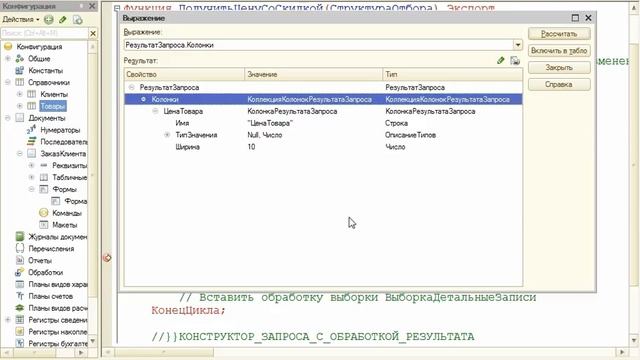Collapse the Колонки row in the result
The width and height of the screenshot is (640, 360).
pyautogui.click(x=143, y=99)
